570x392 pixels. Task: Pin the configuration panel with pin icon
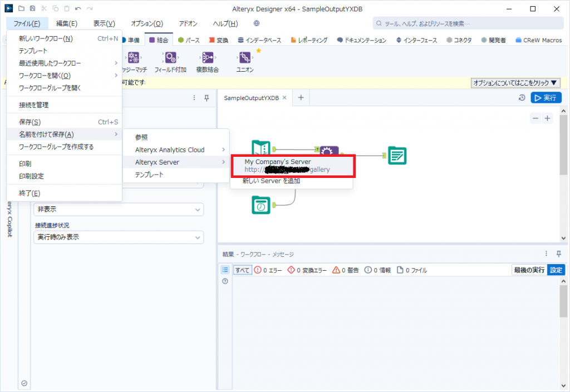coord(207,98)
